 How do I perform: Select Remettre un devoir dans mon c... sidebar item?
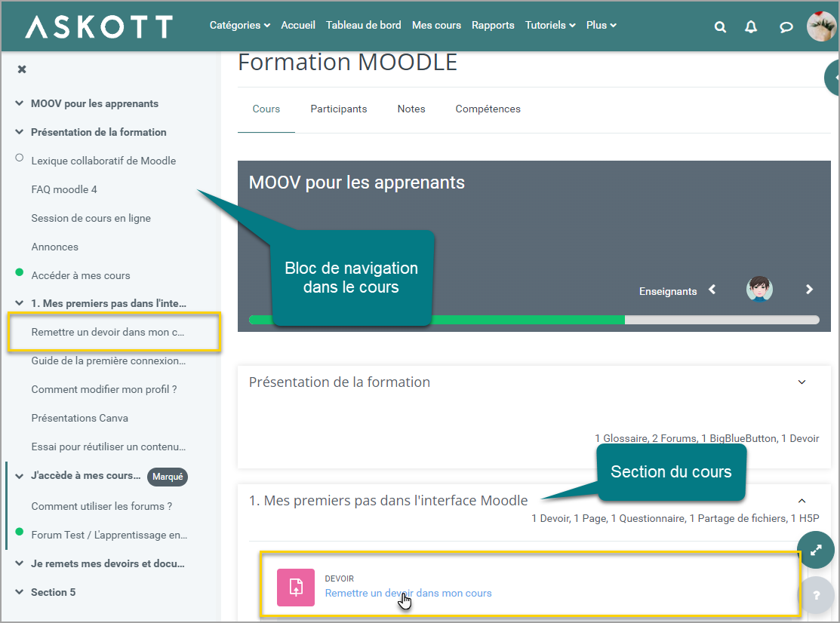coord(108,332)
